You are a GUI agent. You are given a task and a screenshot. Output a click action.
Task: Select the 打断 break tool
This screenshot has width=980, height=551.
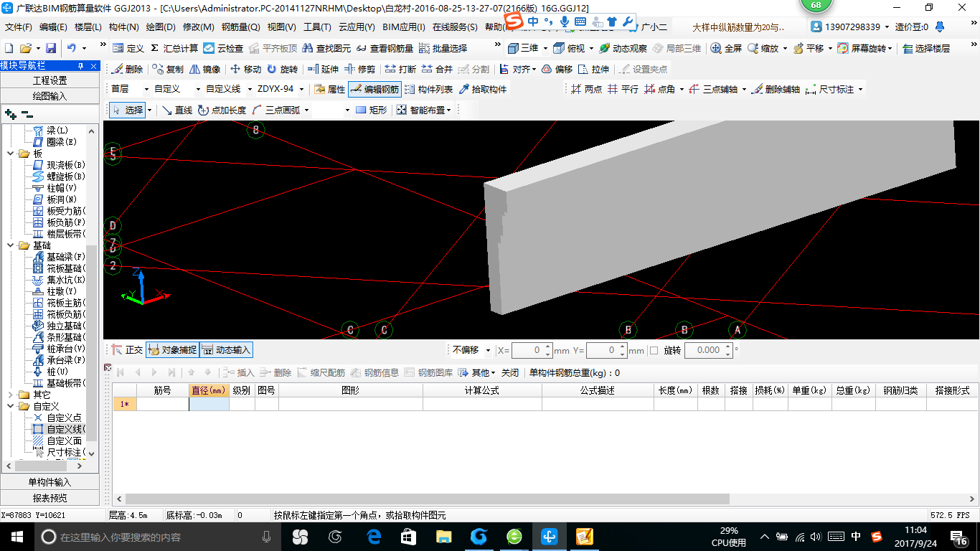(400, 70)
